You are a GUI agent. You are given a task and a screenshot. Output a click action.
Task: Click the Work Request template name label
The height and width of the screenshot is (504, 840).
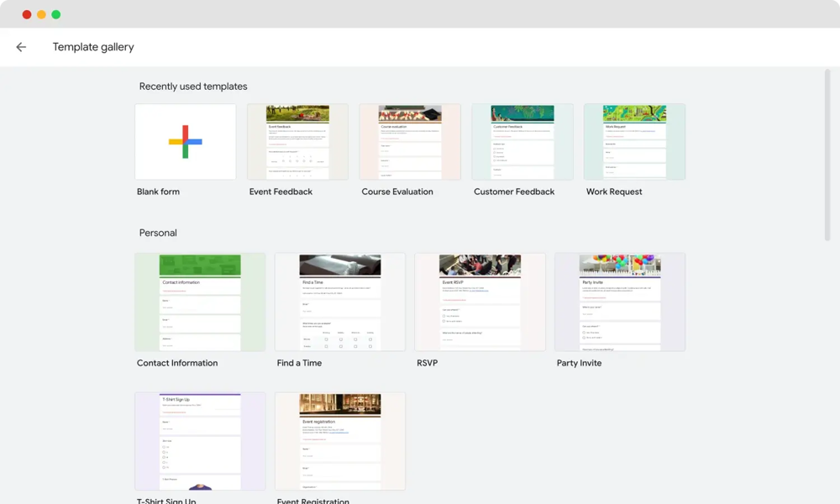(x=612, y=192)
